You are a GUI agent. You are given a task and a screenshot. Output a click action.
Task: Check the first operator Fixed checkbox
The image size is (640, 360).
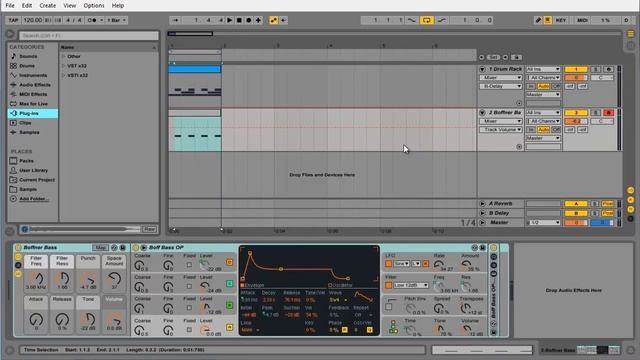(189, 265)
